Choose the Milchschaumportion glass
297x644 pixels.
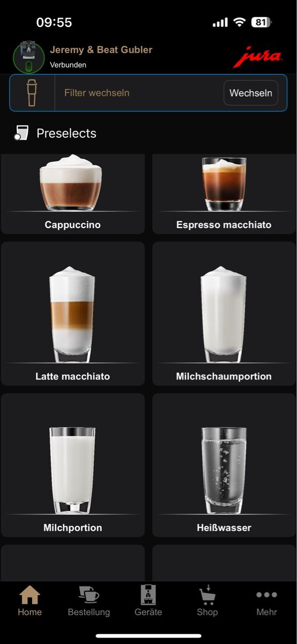224,313
